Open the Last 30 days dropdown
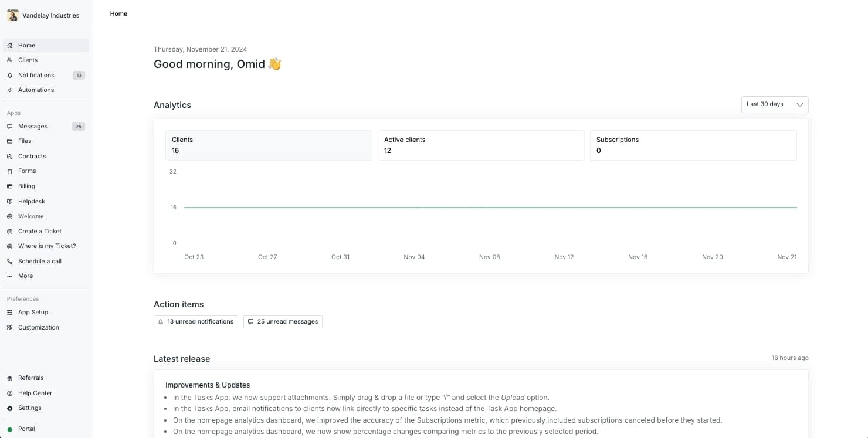 tap(774, 104)
